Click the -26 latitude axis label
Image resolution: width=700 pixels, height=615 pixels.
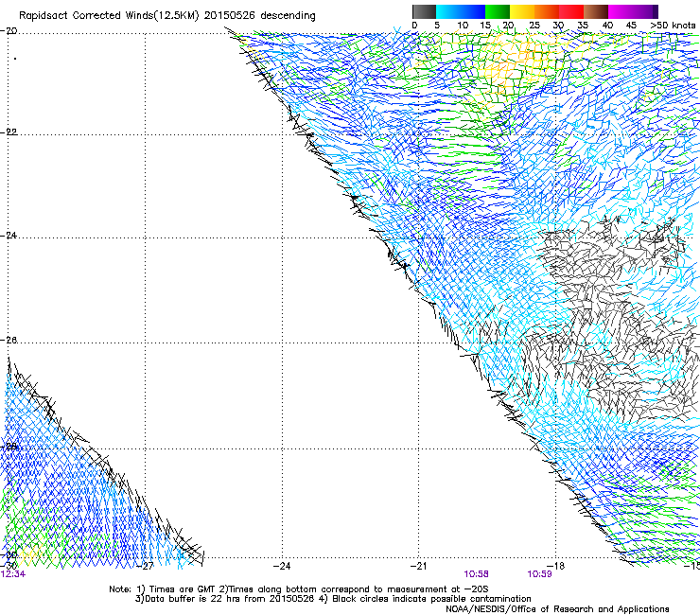pos(9,340)
